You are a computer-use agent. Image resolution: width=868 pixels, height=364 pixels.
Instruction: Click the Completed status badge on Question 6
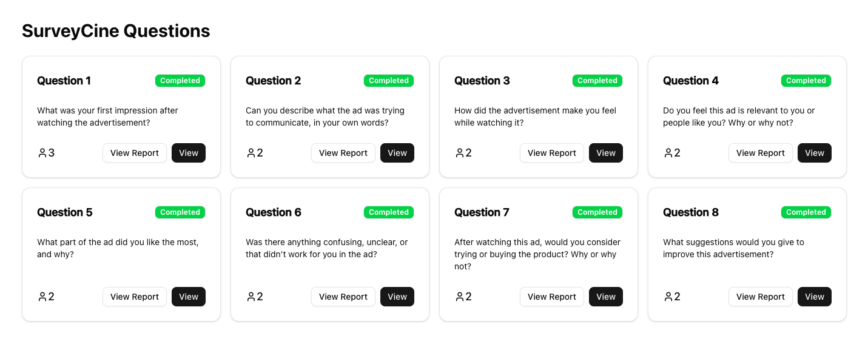coord(389,212)
